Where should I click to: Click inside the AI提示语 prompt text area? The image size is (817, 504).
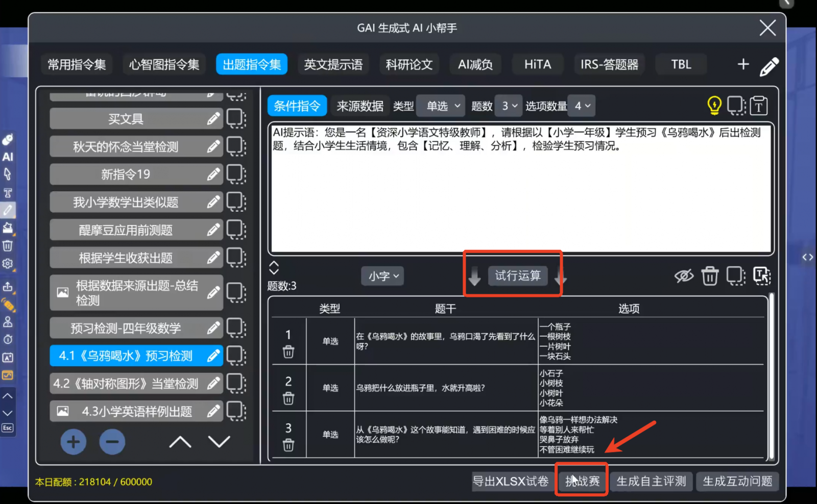point(521,199)
